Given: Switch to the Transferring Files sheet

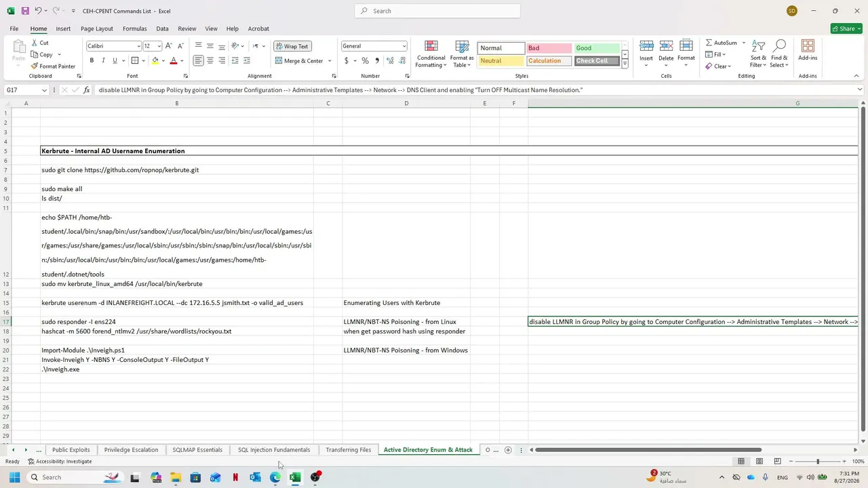Looking at the screenshot, I should pyautogui.click(x=348, y=450).
